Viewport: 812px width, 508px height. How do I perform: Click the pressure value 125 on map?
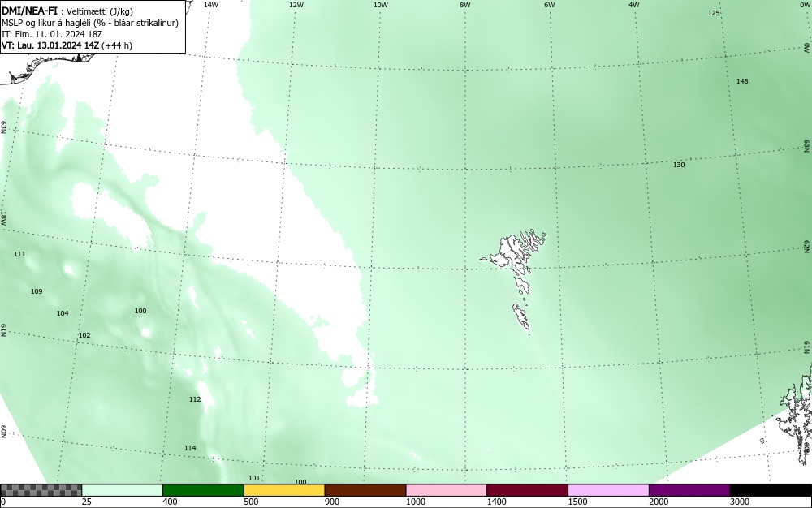[x=714, y=13]
